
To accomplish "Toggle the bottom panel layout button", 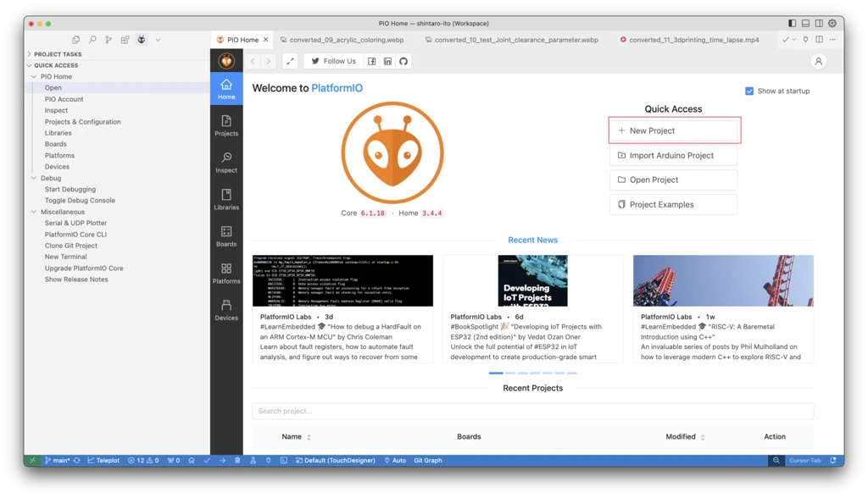I will point(805,23).
